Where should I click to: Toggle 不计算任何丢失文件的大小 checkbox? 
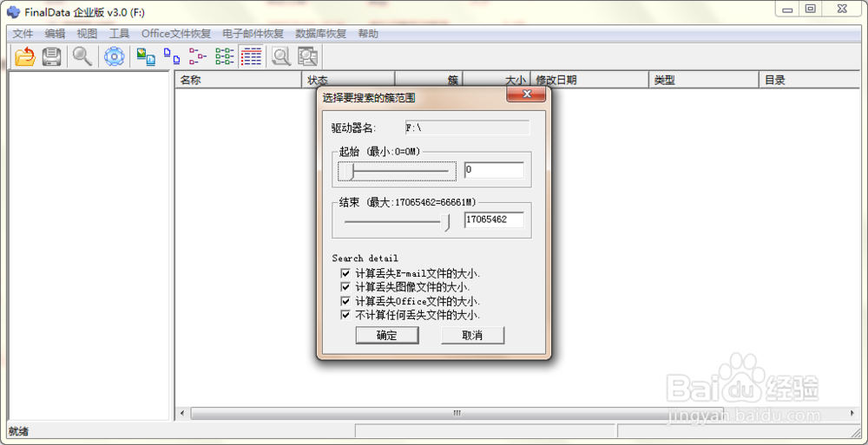(345, 315)
